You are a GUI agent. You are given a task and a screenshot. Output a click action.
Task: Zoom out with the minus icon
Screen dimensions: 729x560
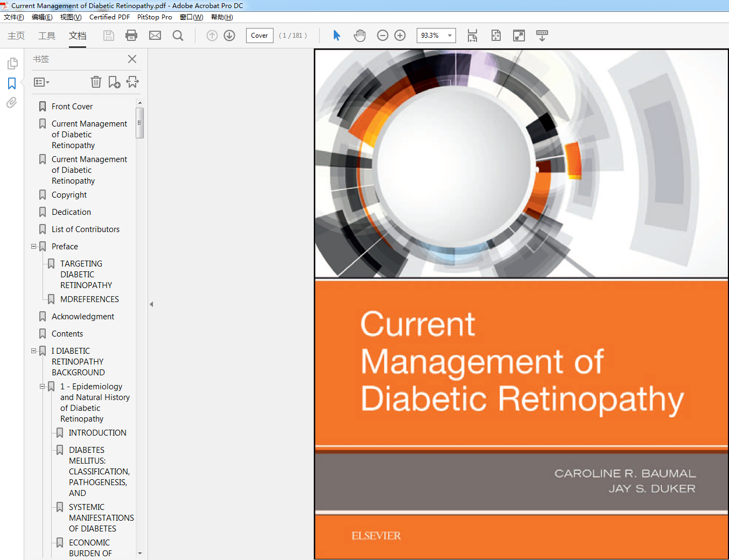pyautogui.click(x=383, y=36)
